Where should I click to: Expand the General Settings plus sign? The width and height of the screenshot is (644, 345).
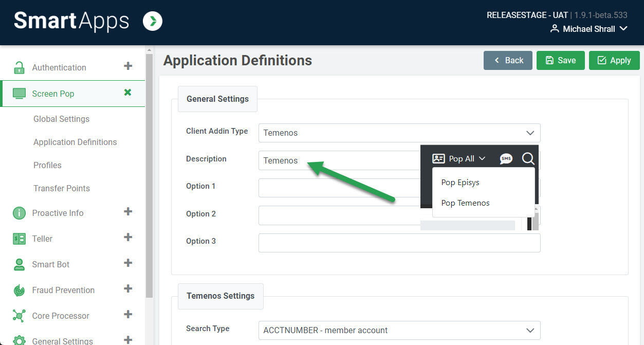point(128,339)
